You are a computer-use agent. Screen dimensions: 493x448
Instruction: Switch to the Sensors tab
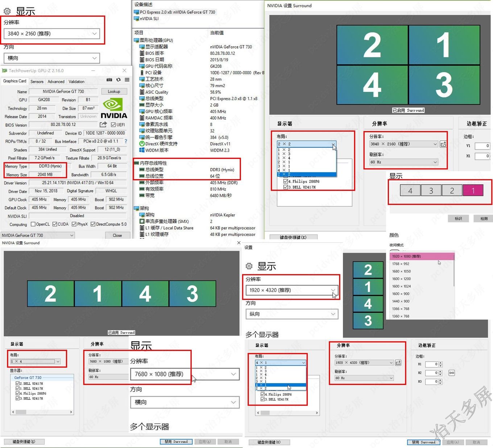(x=37, y=82)
